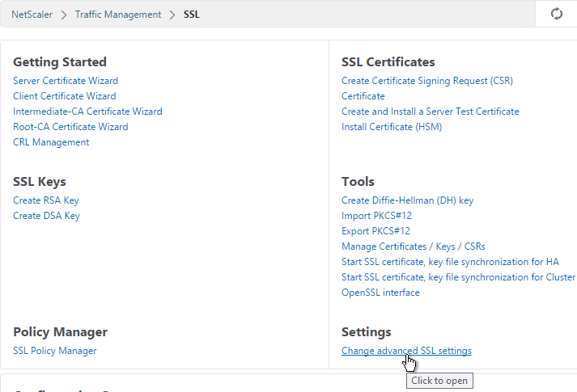Click the SSL Certificates heading
The image size is (577, 392).
388,61
